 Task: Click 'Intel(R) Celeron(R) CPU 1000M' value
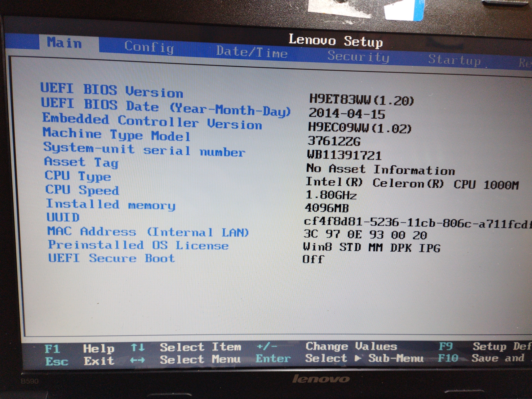click(412, 183)
